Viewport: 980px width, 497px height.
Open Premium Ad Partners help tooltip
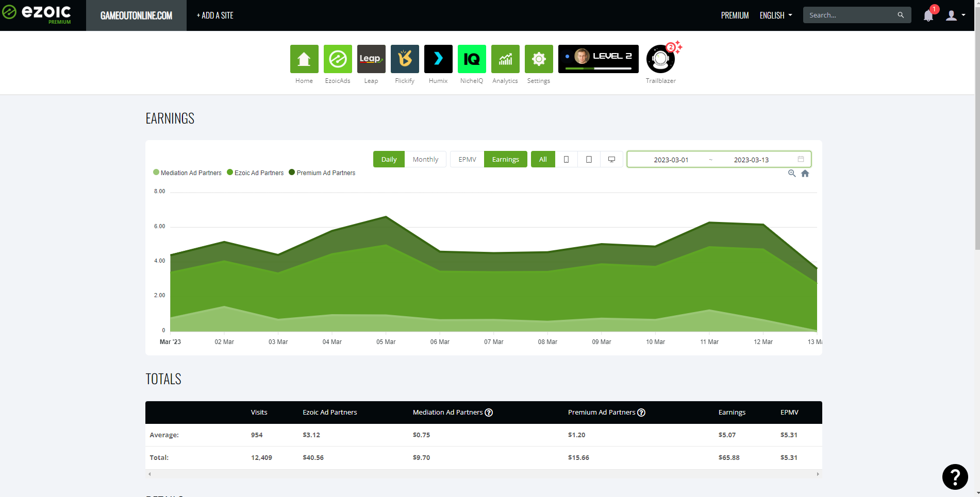pos(641,413)
